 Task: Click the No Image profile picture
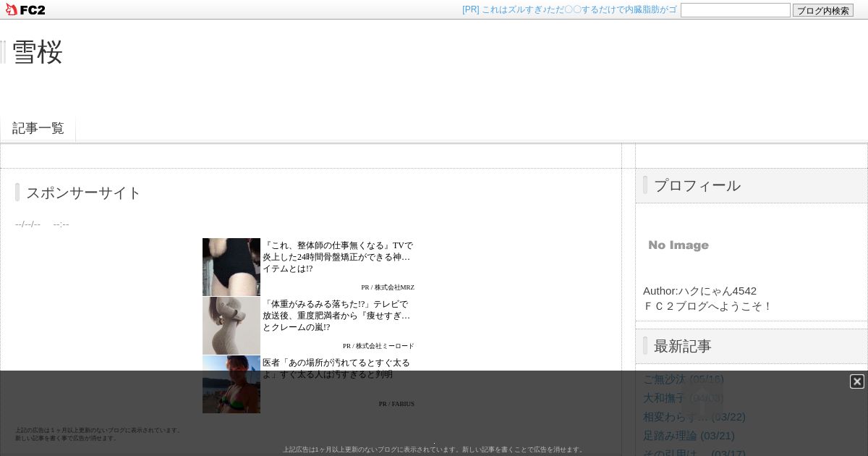tap(678, 245)
